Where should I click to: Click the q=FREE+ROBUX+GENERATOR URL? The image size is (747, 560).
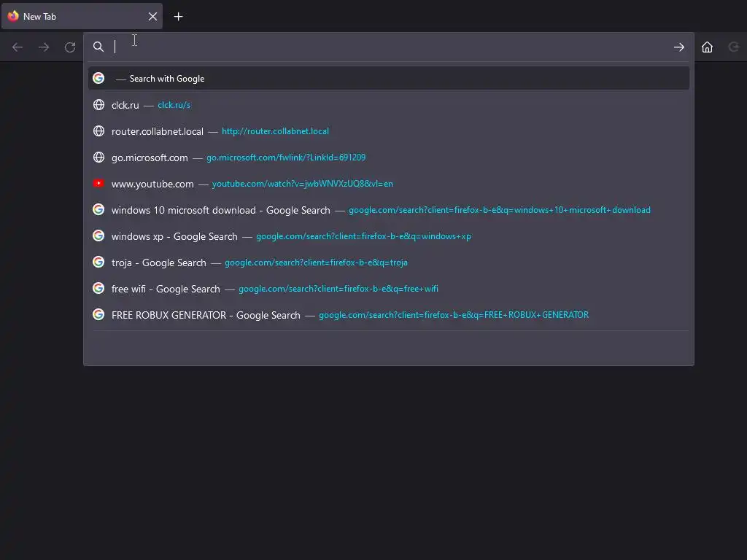(x=454, y=315)
